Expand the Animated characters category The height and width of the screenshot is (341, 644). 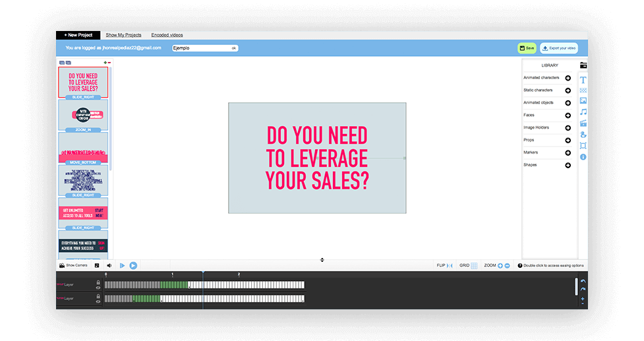(x=568, y=78)
